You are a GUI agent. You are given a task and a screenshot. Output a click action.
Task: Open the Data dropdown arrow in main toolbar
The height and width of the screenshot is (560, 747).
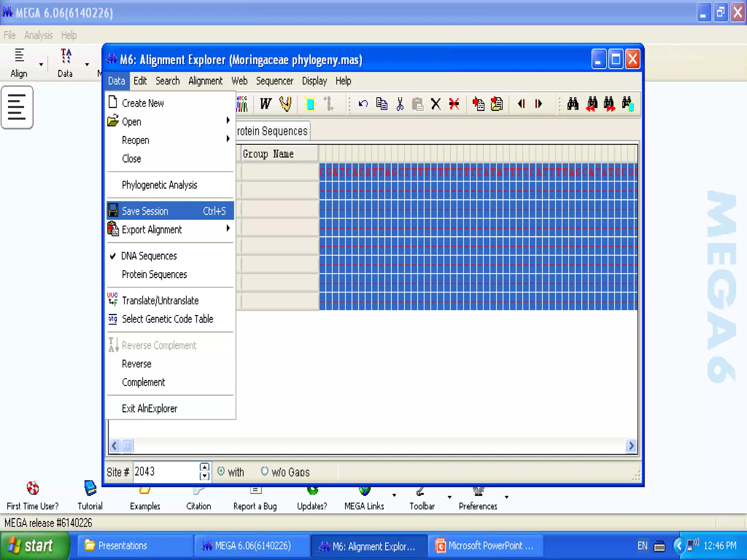[x=87, y=65]
